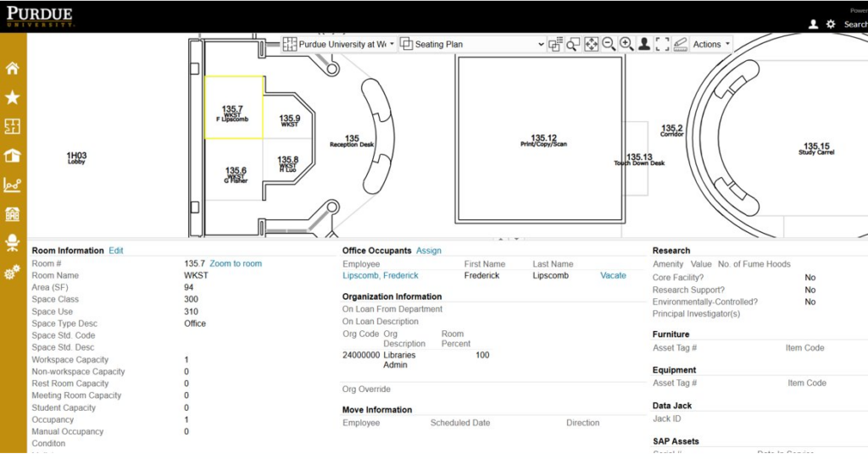The height and width of the screenshot is (459, 868).
Task: Click the Search field in header
Action: click(855, 25)
